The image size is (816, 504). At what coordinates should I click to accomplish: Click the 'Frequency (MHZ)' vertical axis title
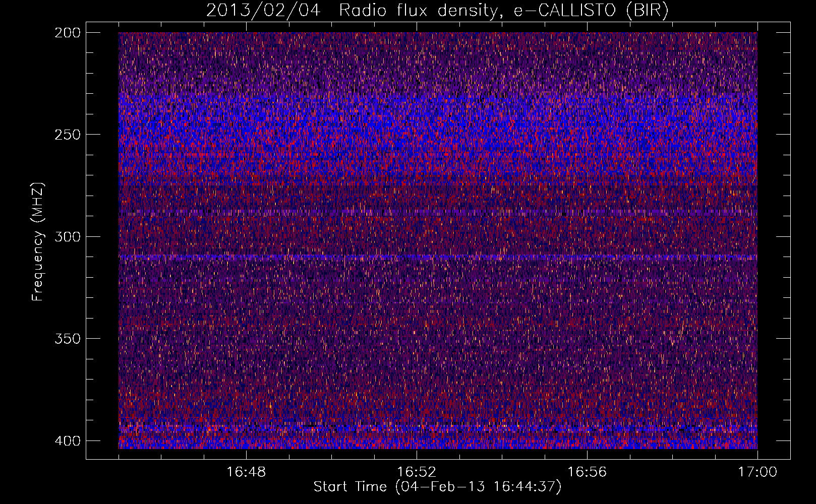(38, 242)
